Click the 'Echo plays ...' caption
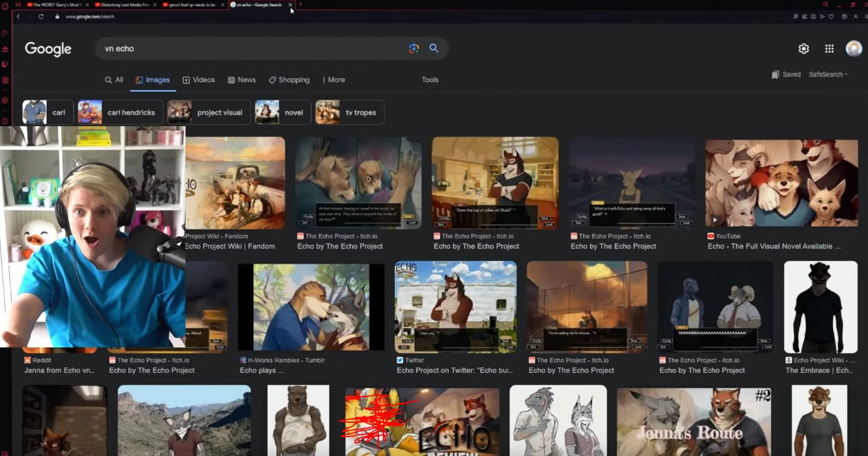Viewport: 868px width, 456px height. coord(262,370)
